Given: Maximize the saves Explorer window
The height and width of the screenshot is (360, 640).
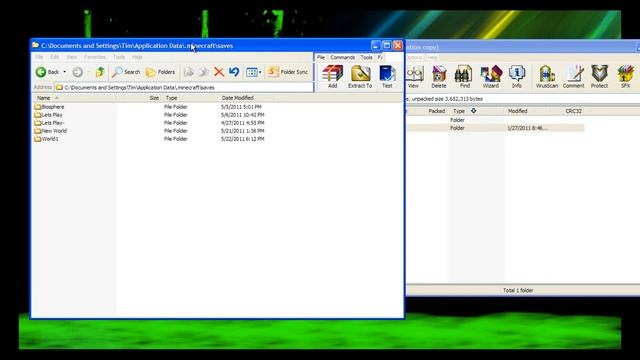Looking at the screenshot, I should coord(387,45).
